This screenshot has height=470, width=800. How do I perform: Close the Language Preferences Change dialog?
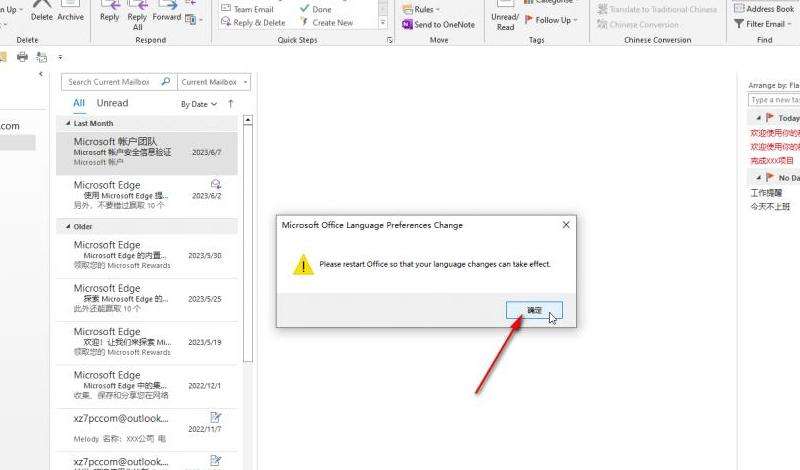click(x=566, y=225)
